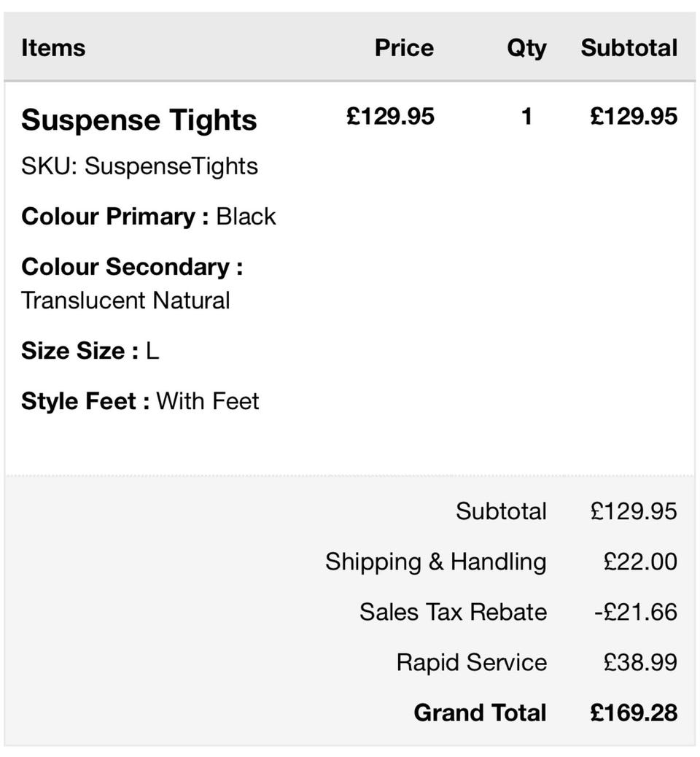Click the Price column header

coord(404,48)
